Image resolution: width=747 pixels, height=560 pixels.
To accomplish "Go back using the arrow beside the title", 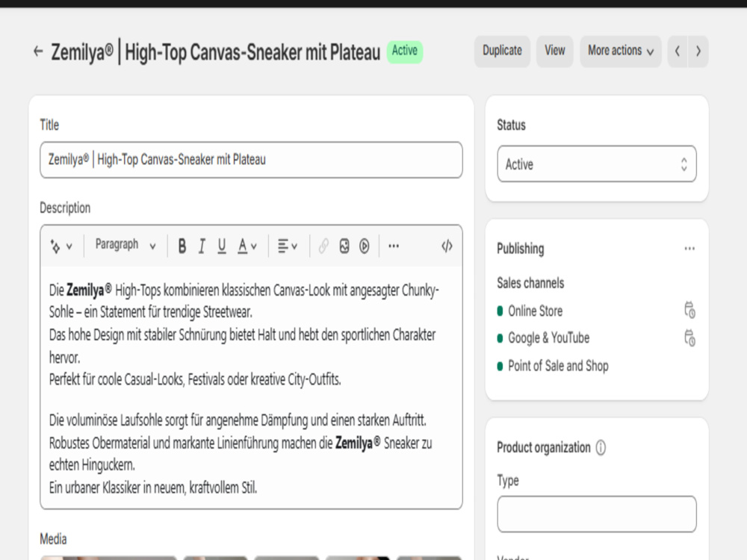I will [x=39, y=51].
